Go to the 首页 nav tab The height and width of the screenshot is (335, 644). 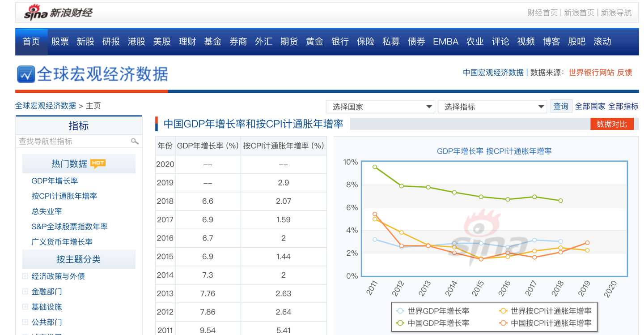(x=31, y=42)
